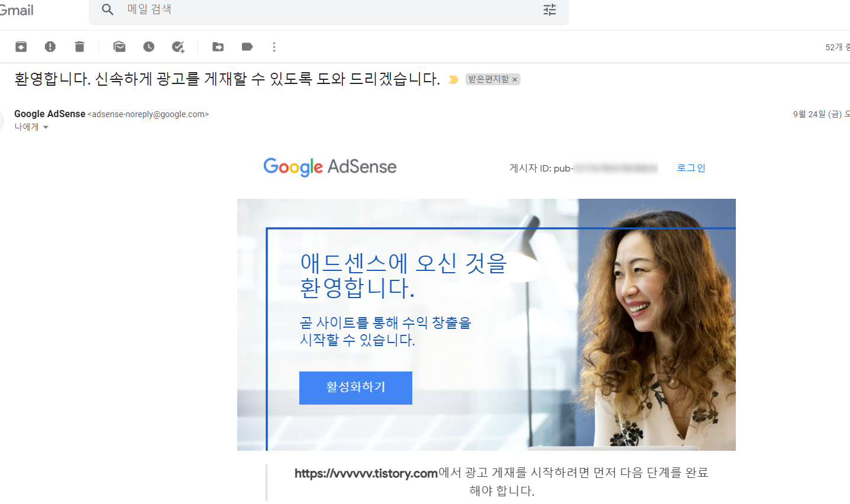Open search filter options icon
The image size is (850, 504).
pyautogui.click(x=550, y=9)
